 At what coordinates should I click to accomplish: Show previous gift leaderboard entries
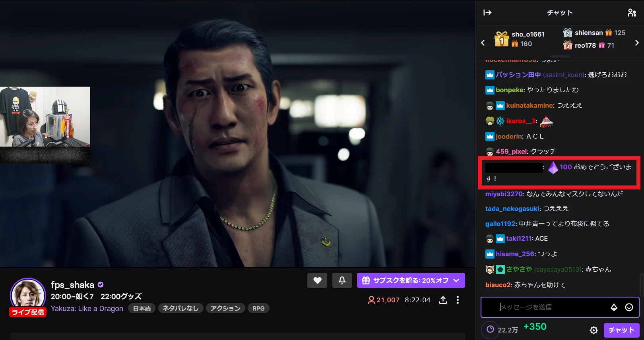pos(483,42)
